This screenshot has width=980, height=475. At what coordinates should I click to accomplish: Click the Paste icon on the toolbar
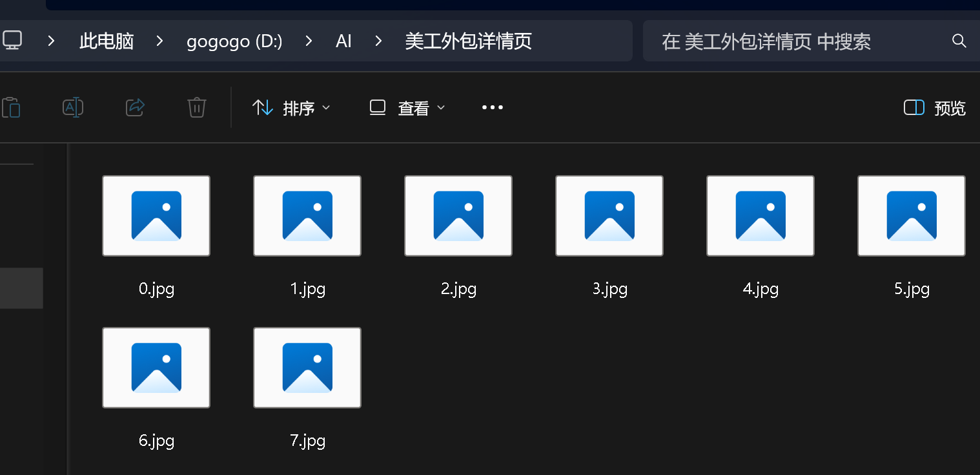[x=11, y=107]
